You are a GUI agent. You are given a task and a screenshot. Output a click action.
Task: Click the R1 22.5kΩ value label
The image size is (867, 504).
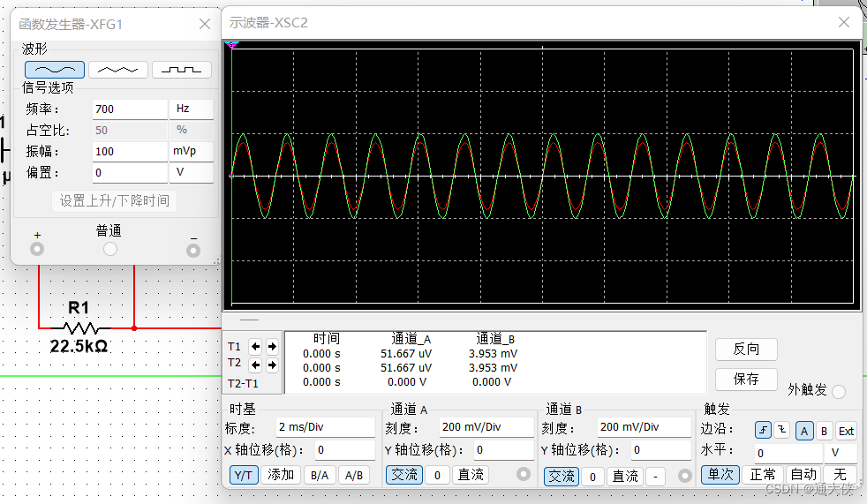coord(79,347)
